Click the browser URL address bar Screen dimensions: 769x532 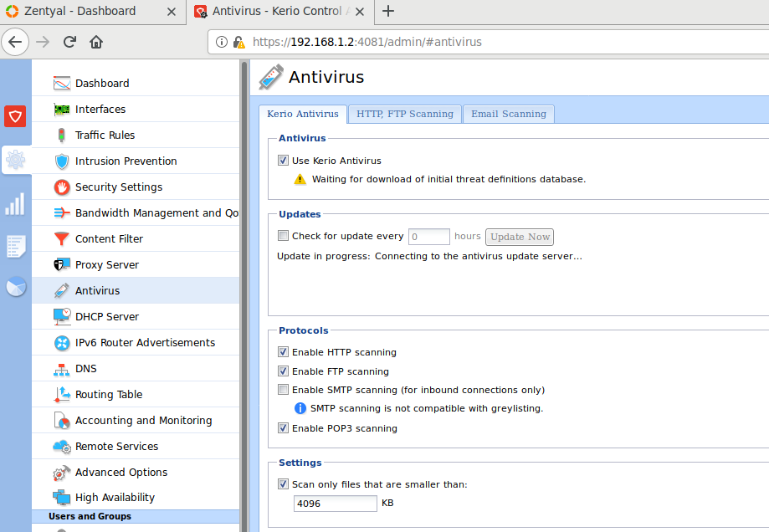490,42
